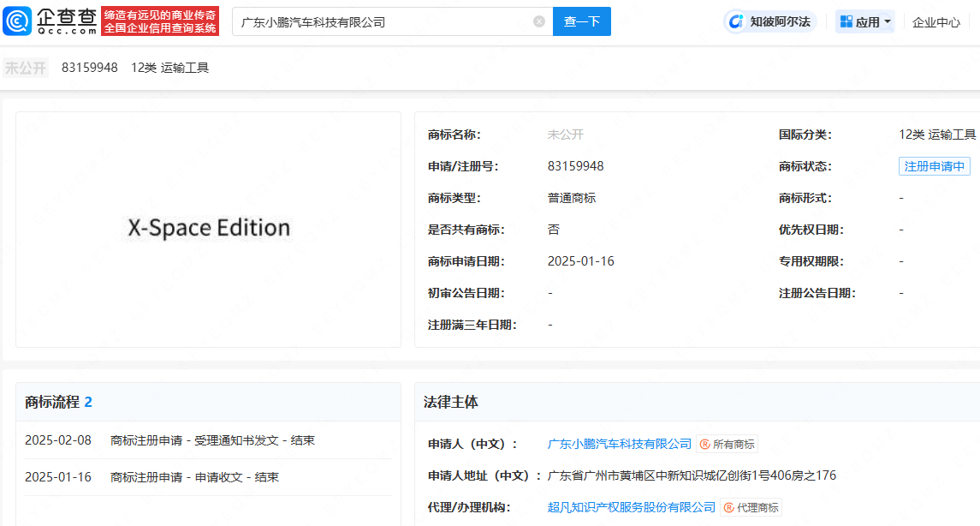Viewport: 980px width, 526px height.
Task: Select application number 83159948 value
Action: click(576, 166)
